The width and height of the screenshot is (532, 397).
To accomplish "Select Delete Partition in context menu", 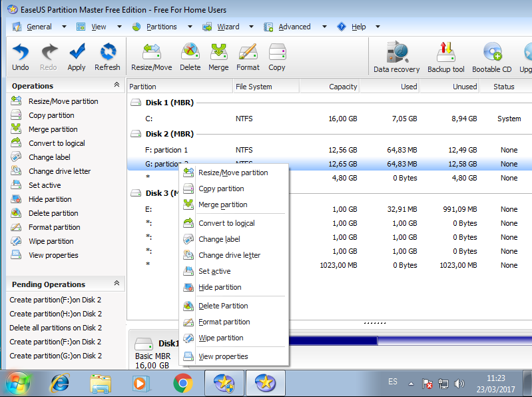I will coord(234,306).
